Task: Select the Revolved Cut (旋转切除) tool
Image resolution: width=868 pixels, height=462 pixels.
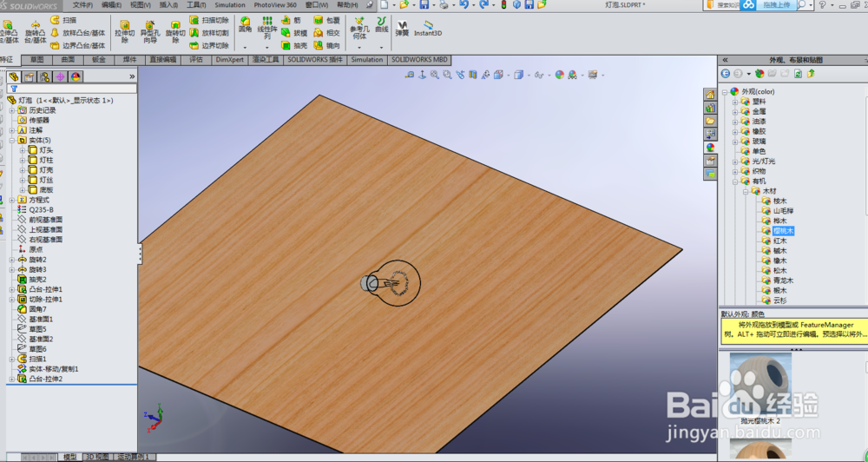Action: pos(175,32)
